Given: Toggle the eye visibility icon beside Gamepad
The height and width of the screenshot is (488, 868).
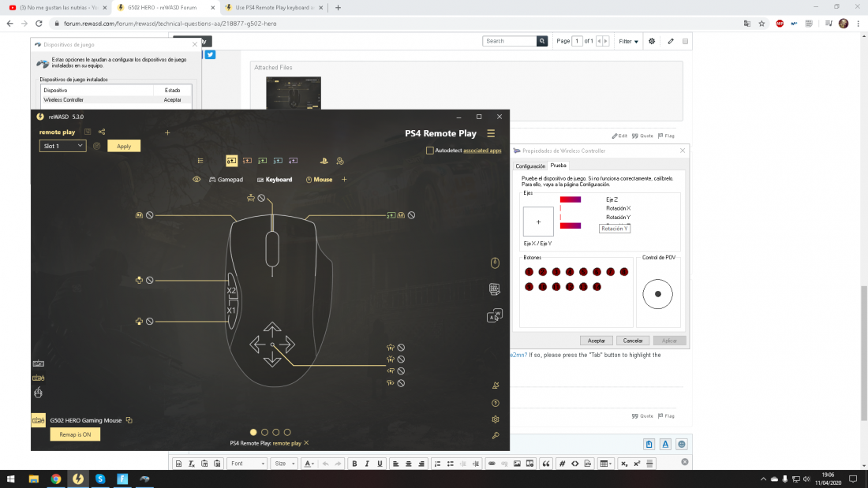Looking at the screenshot, I should pyautogui.click(x=196, y=180).
